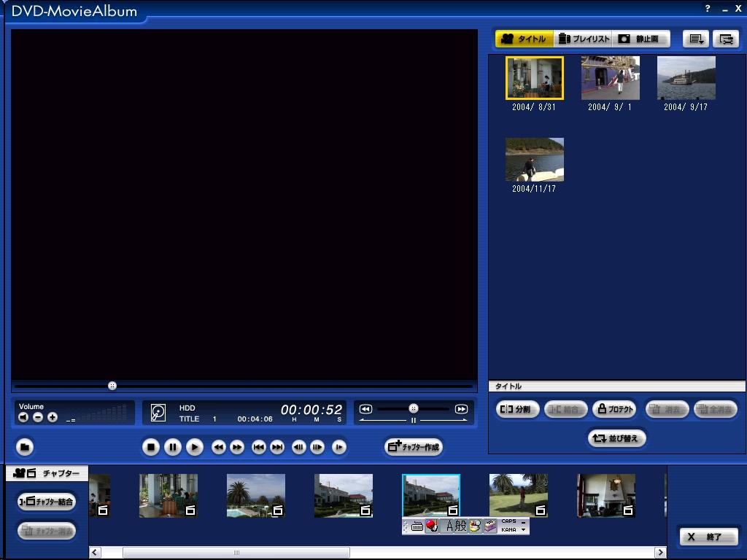Raise the volume with the plus button
This screenshot has width=747, height=560.
[53, 418]
